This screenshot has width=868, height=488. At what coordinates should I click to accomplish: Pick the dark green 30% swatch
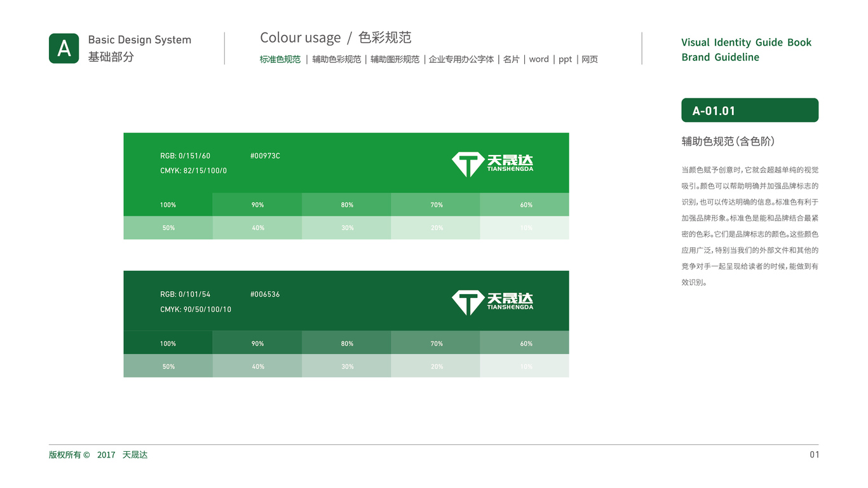click(346, 366)
